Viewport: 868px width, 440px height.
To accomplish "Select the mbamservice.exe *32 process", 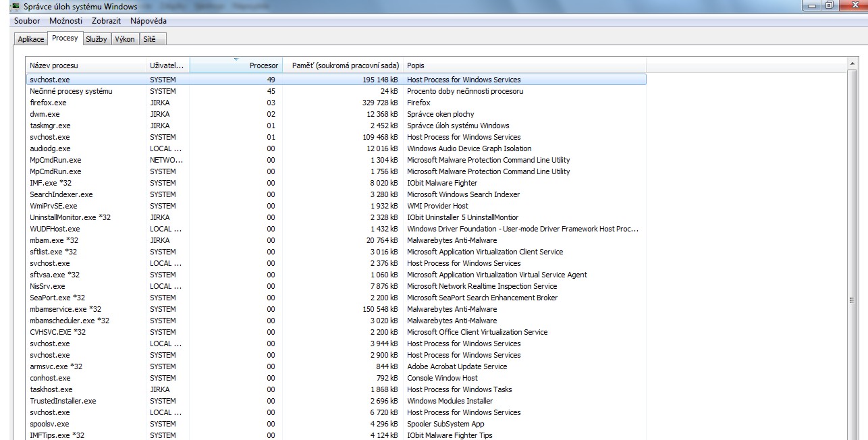I will (65, 309).
